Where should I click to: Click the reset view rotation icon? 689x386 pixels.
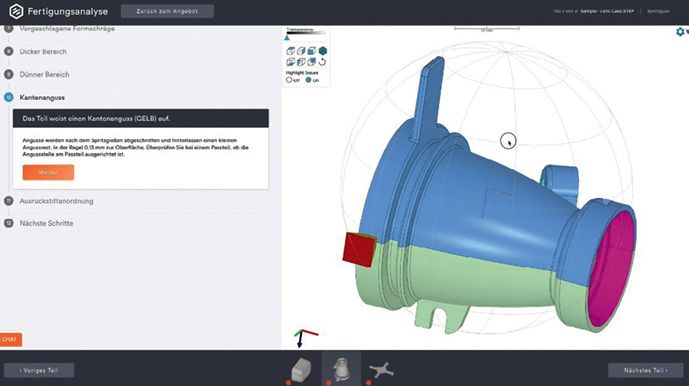(322, 62)
